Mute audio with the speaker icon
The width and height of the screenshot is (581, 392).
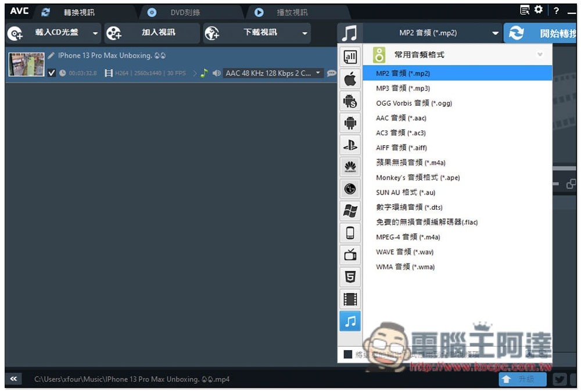pos(216,73)
